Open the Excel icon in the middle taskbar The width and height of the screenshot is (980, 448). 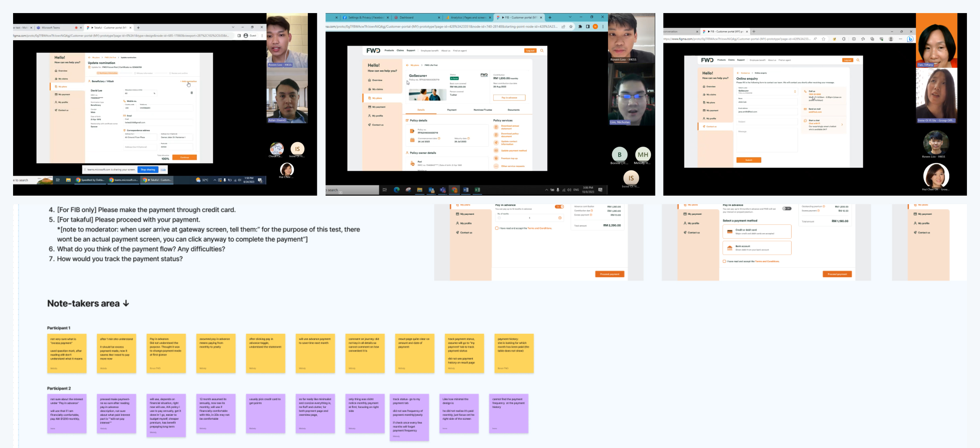tap(477, 189)
